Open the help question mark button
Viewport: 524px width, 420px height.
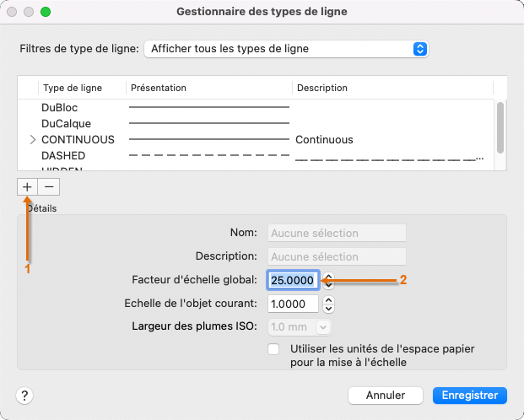[25, 395]
